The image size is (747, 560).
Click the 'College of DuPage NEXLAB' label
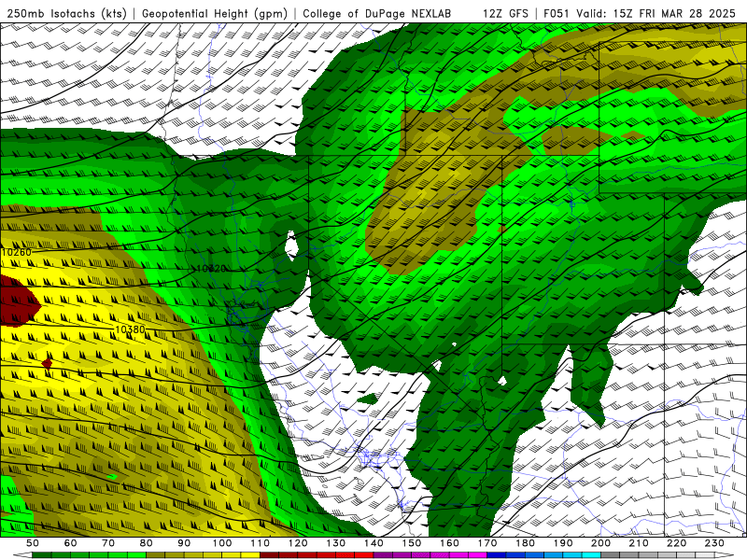376,13
